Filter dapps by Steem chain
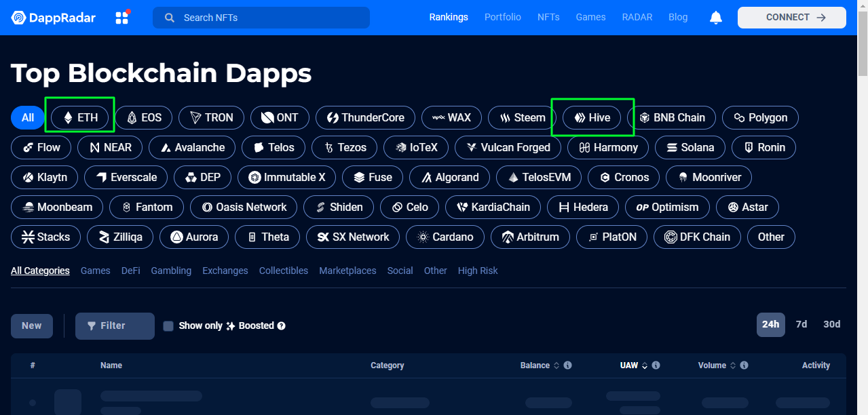868x415 pixels. coord(522,117)
